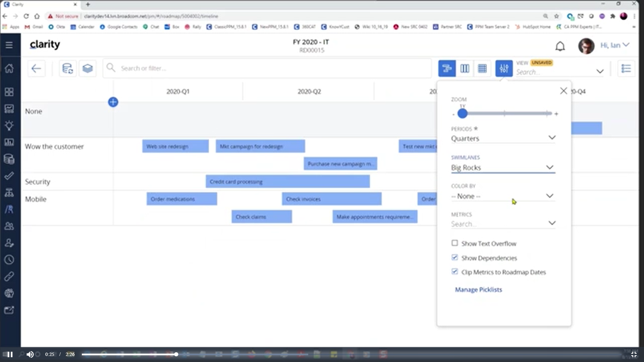This screenshot has width=644, height=362.
Task: Open the Swimlanes Big Rocks dropdown
Action: [503, 167]
